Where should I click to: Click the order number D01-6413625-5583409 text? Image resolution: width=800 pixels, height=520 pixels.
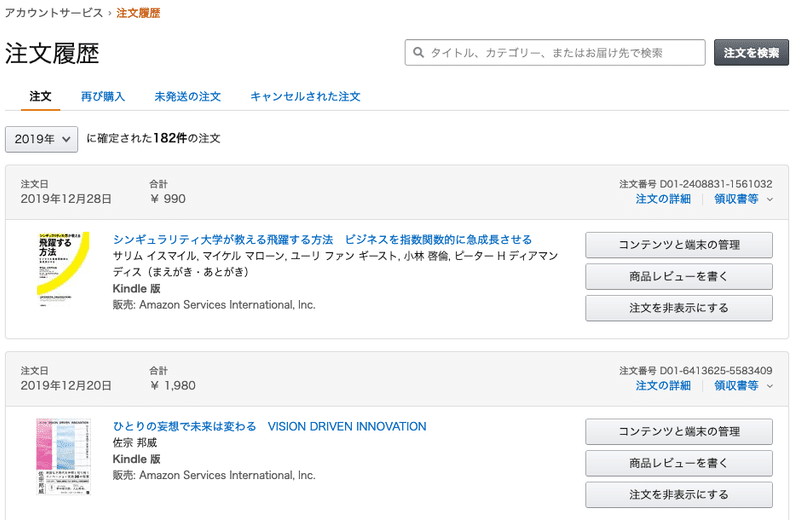(x=716, y=370)
